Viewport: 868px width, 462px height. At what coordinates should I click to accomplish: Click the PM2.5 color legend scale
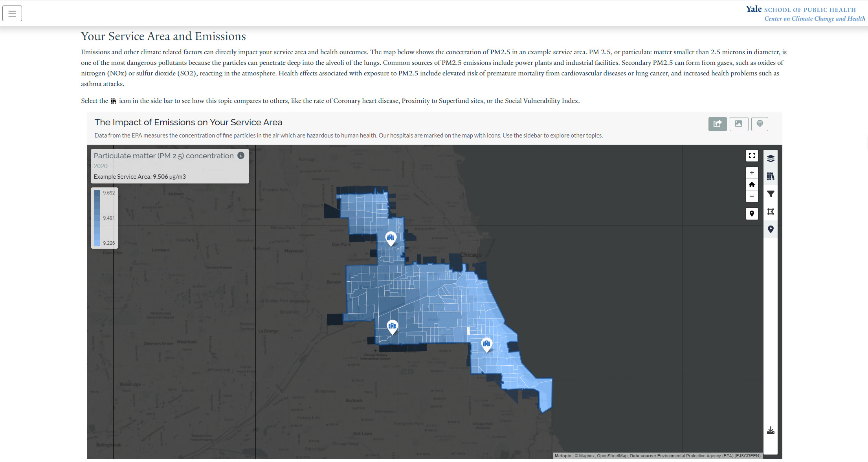coord(97,218)
